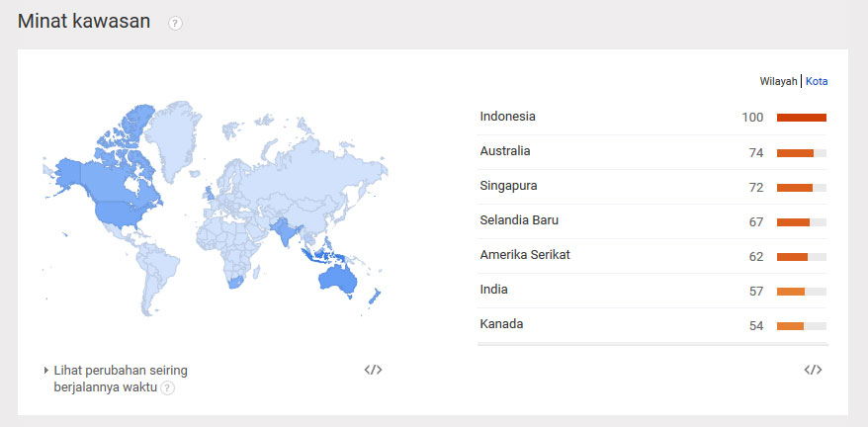Screen dimensions: 868x427
Task: Click the embed code icon below region list
Action: pos(813,370)
